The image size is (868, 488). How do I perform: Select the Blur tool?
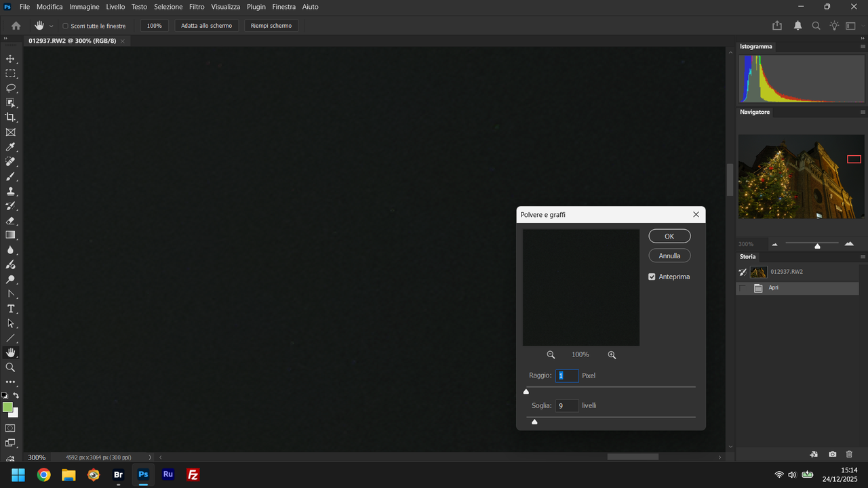10,249
